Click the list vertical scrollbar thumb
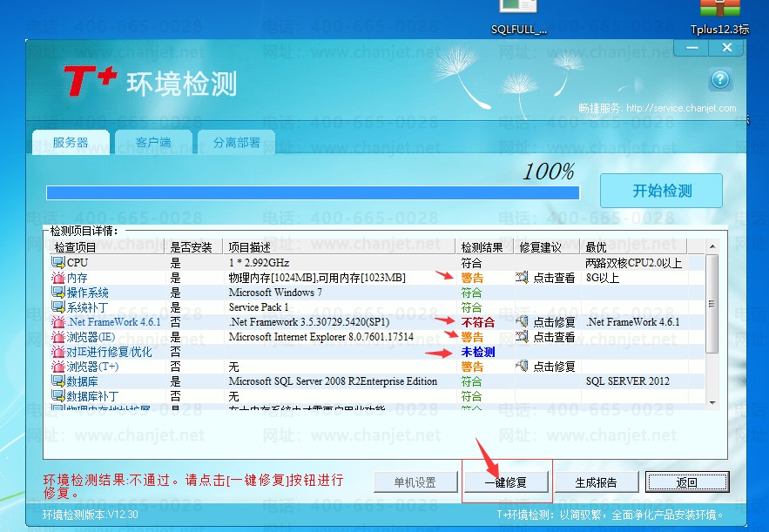This screenshot has height=532, width=769. point(712,304)
